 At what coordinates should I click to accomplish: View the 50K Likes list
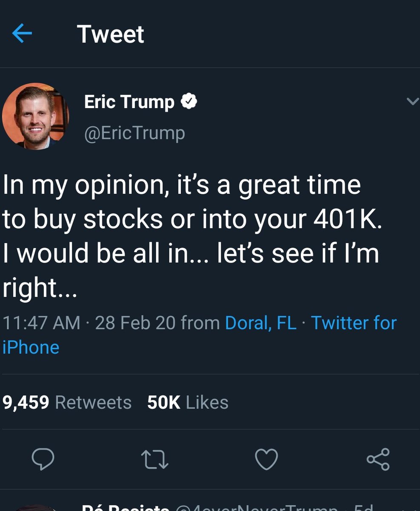pos(188,402)
